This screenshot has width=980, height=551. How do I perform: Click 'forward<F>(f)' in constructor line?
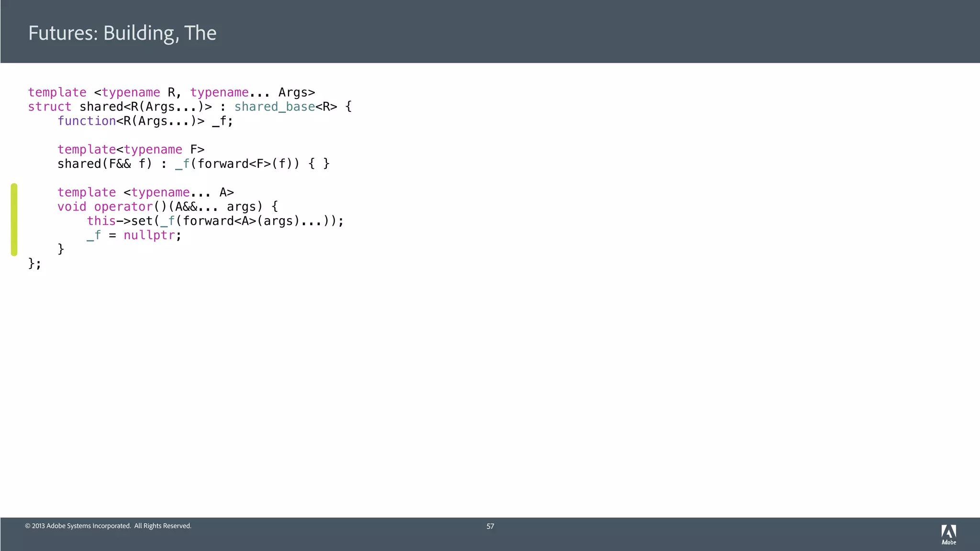click(245, 164)
